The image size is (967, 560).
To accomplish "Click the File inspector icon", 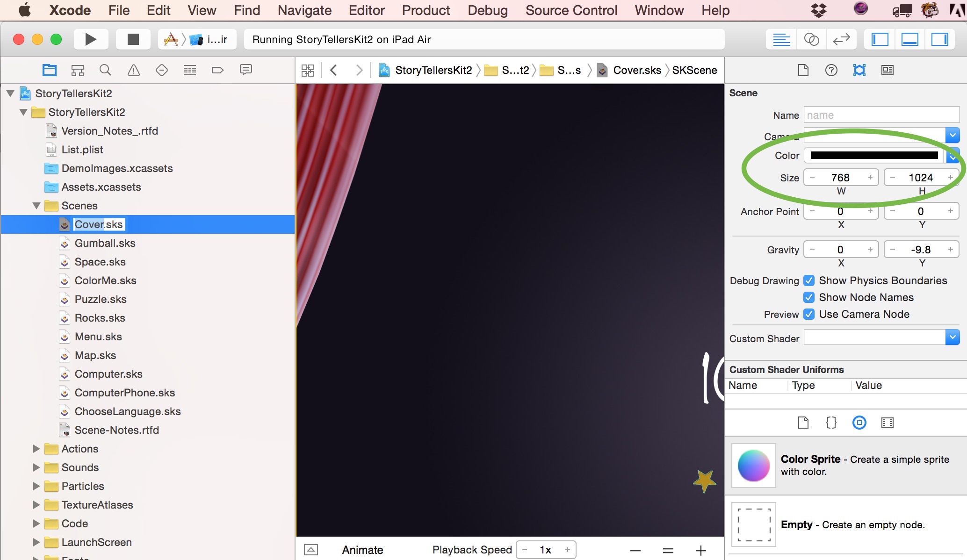I will tap(804, 70).
